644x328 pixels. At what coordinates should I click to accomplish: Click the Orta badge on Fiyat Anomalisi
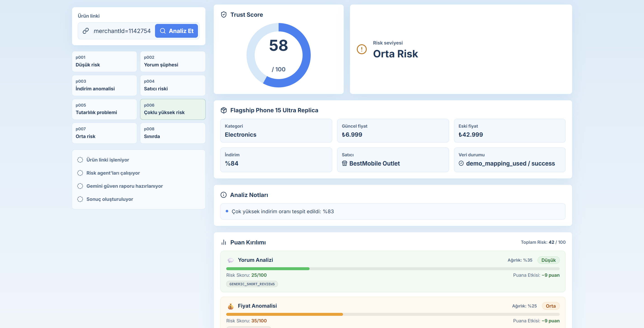tap(551, 306)
